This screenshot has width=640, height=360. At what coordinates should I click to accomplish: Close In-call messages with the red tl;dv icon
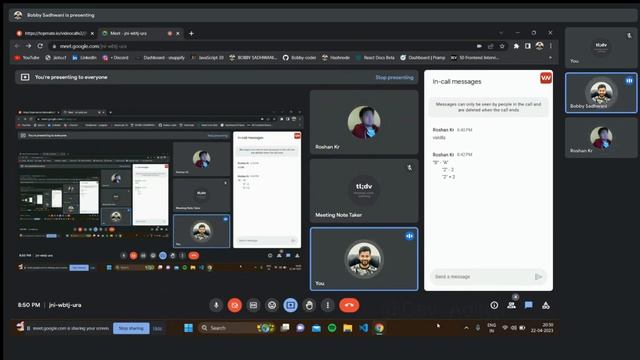tap(546, 78)
